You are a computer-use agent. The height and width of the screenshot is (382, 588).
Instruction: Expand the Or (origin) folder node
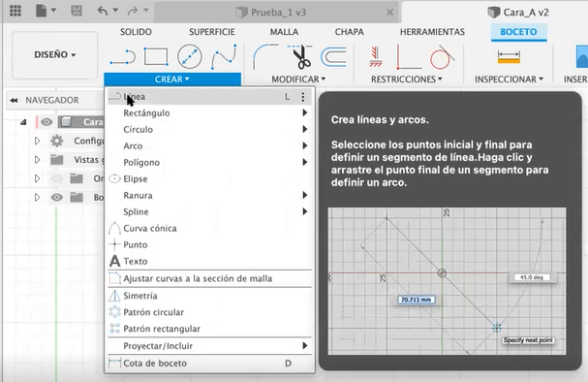pos(37,178)
